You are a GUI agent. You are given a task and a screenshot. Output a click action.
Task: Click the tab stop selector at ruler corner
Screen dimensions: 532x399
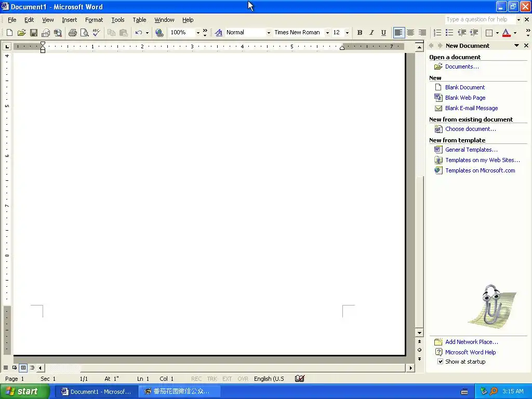7,46
